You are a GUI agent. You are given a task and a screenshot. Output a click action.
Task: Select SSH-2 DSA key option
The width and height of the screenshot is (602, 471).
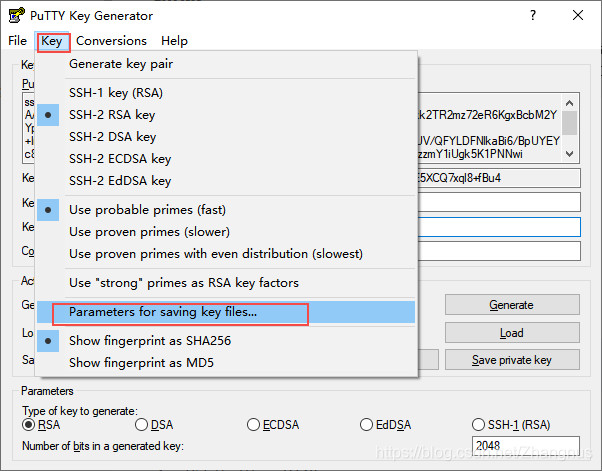click(x=112, y=136)
